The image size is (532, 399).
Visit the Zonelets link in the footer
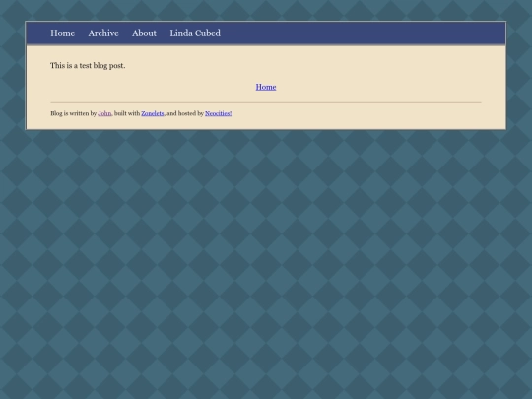153,113
